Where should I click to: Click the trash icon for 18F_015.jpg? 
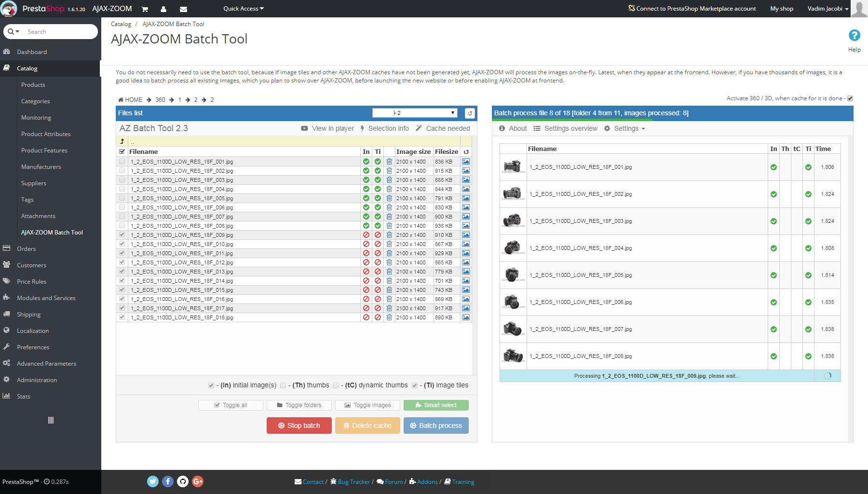(389, 290)
